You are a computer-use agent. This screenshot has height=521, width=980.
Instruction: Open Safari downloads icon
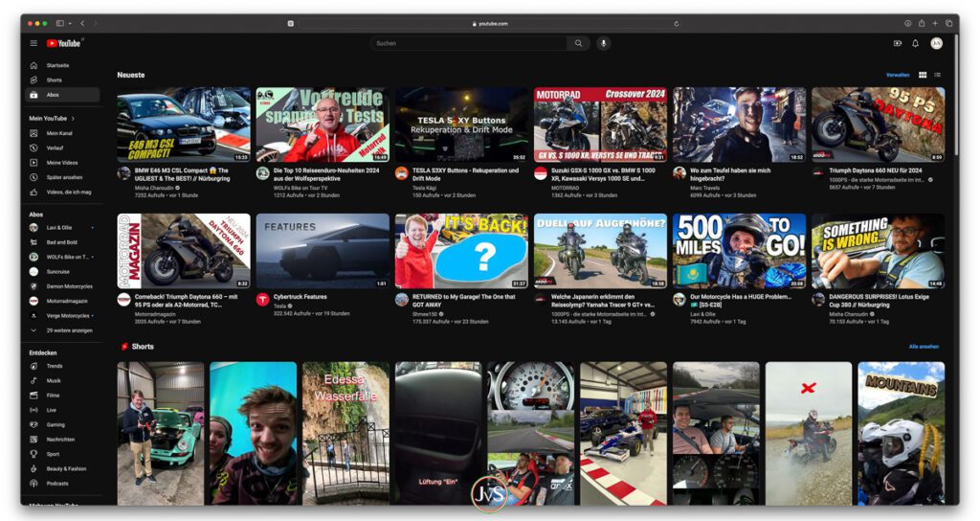907,23
